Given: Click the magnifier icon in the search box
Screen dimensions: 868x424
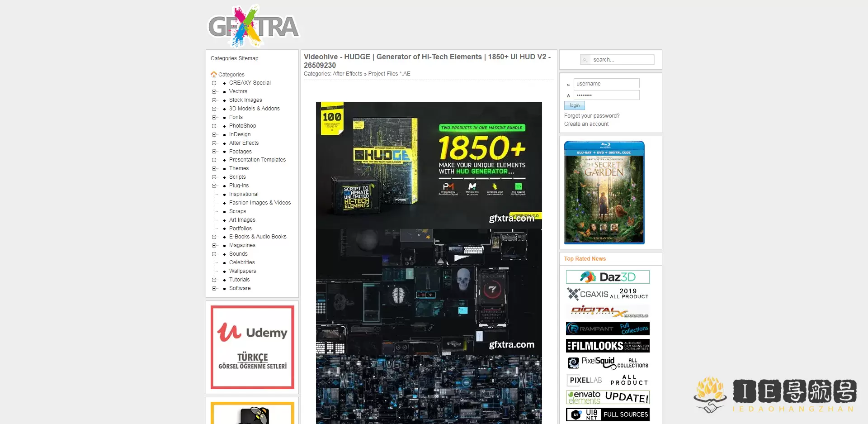Looking at the screenshot, I should coord(586,59).
